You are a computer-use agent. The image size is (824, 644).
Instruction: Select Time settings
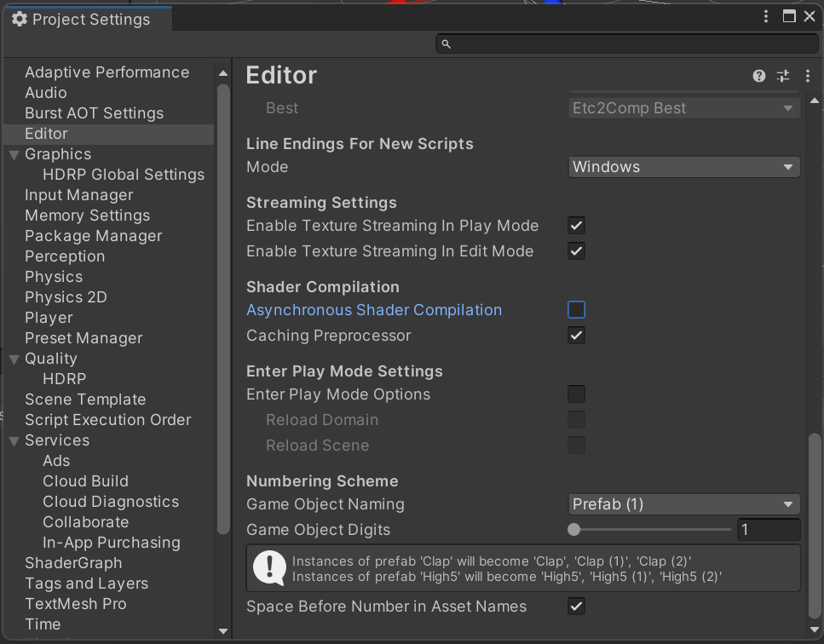point(43,625)
